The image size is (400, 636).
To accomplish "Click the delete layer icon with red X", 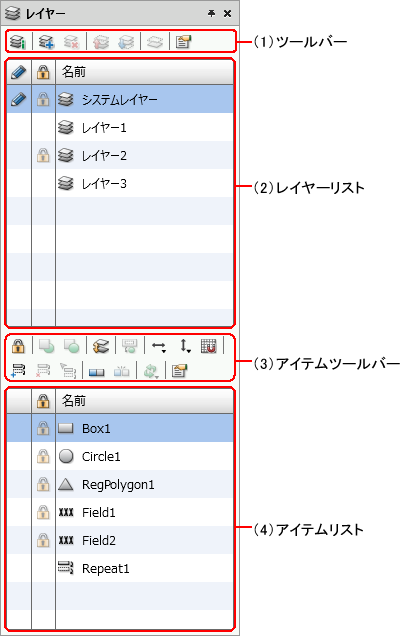I will click(71, 42).
